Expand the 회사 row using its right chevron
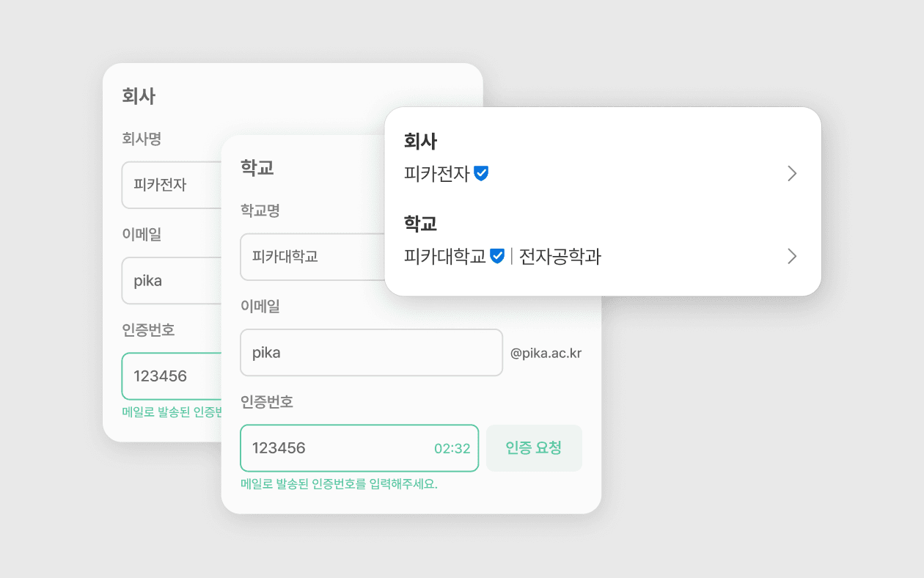The width and height of the screenshot is (924, 578). (792, 173)
